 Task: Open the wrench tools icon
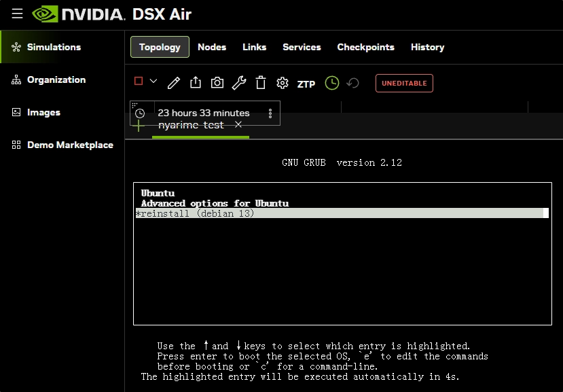click(239, 83)
